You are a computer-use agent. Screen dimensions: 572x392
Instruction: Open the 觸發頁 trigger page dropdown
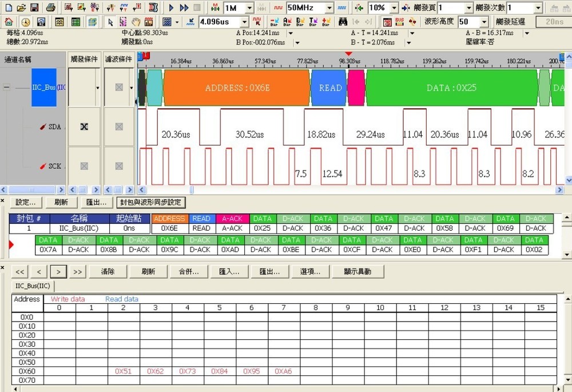(x=469, y=7)
